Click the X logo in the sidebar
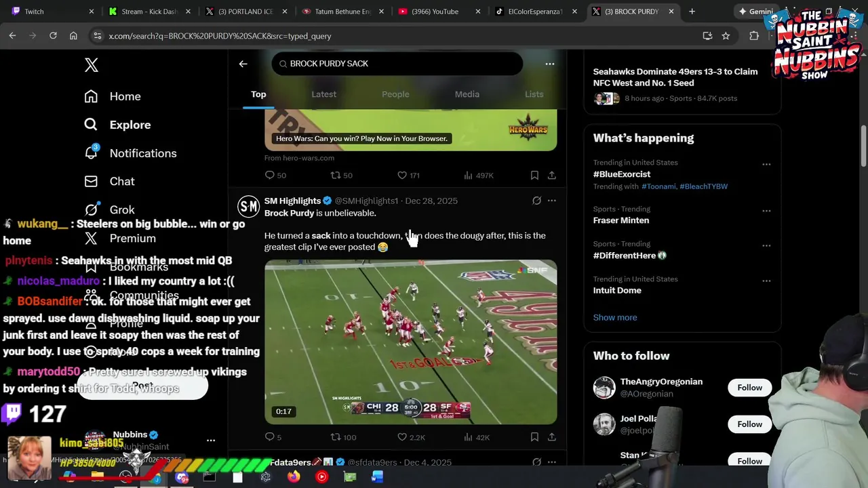Screen dimensions: 868x488 click(x=92, y=65)
